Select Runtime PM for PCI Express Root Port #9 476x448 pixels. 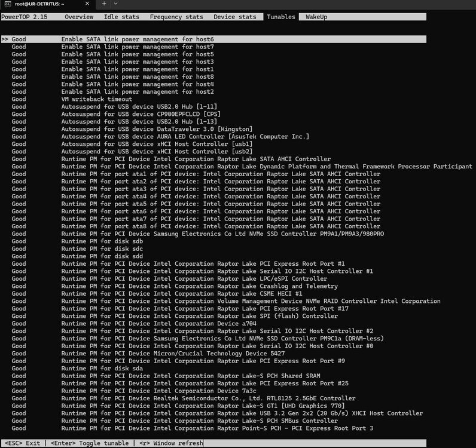pos(178,361)
